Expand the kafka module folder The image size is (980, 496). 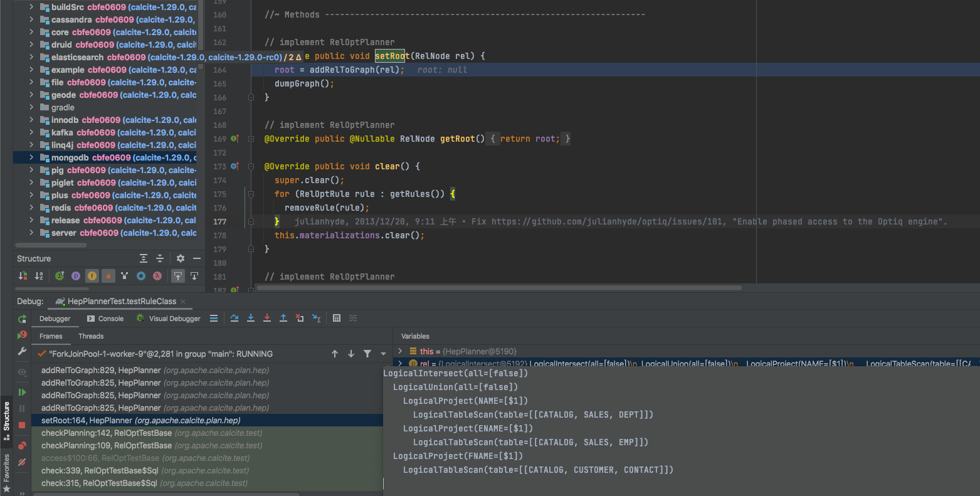click(31, 132)
